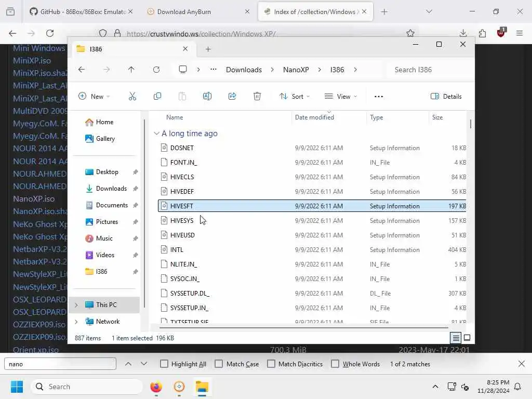Open Firefox list all tabs dropdown
The image size is (532, 399).
pyautogui.click(x=429, y=11)
